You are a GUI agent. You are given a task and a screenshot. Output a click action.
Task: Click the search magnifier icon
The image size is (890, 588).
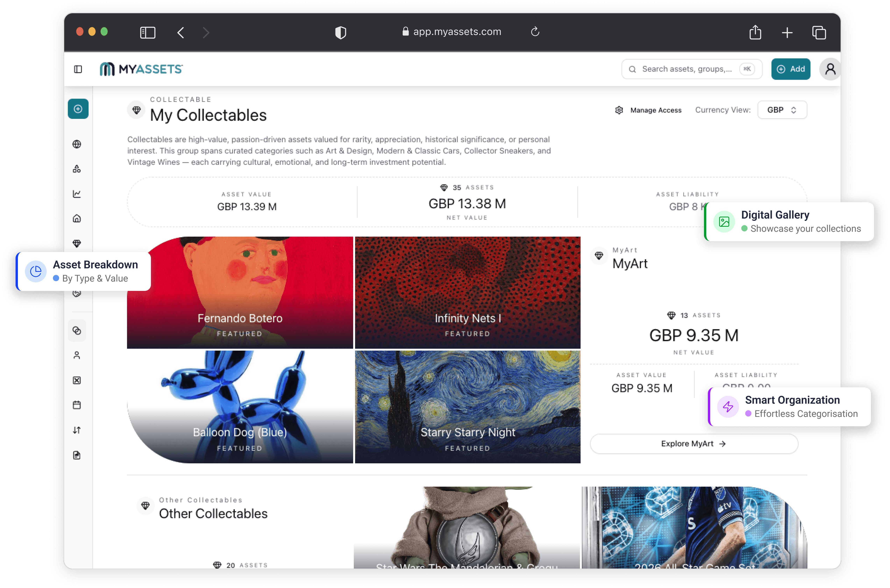(x=632, y=69)
